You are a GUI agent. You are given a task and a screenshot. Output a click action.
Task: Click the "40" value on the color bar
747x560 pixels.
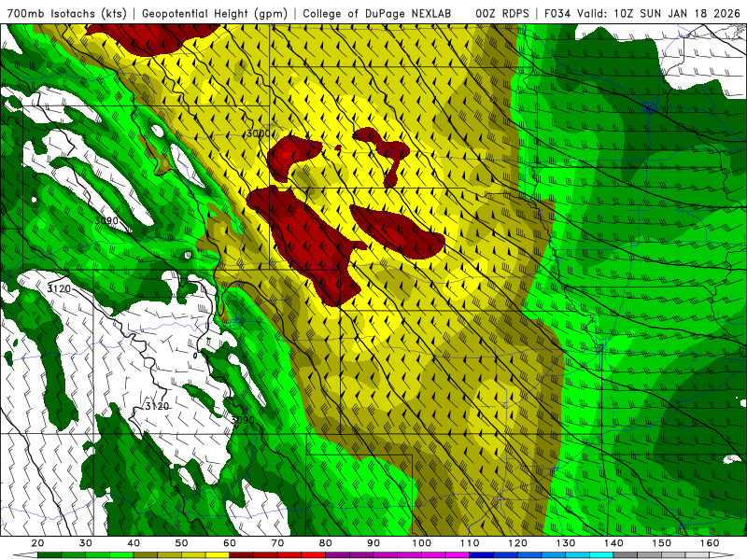pyautogui.click(x=134, y=543)
